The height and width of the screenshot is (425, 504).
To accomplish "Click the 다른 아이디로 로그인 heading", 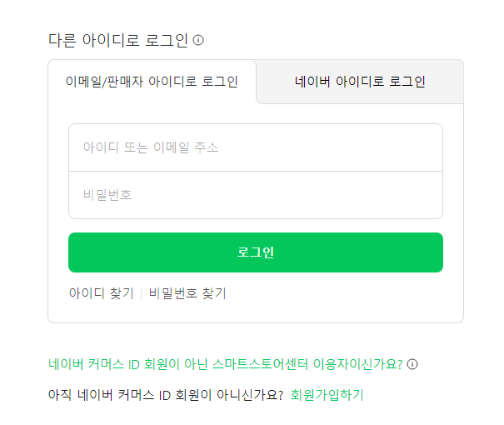I will point(118,40).
